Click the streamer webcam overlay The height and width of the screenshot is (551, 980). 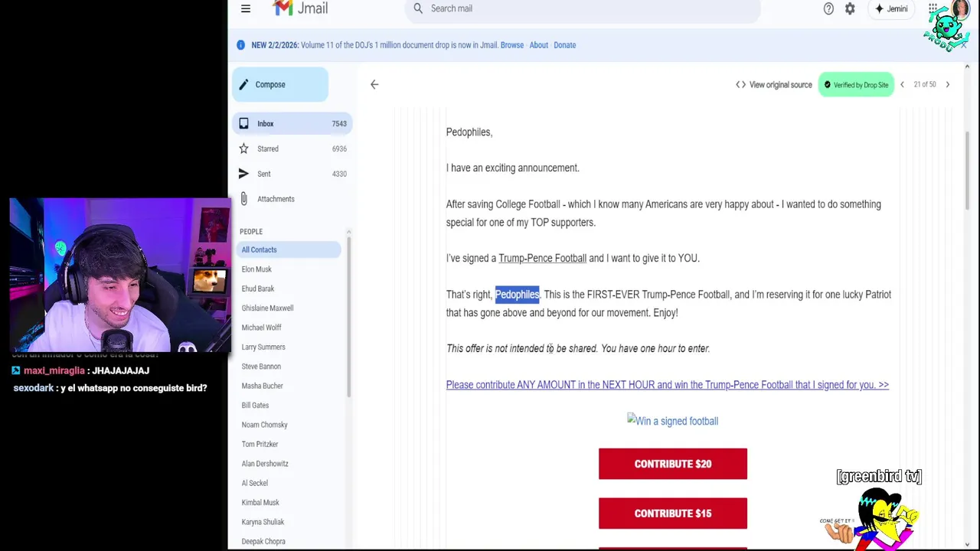(x=119, y=275)
